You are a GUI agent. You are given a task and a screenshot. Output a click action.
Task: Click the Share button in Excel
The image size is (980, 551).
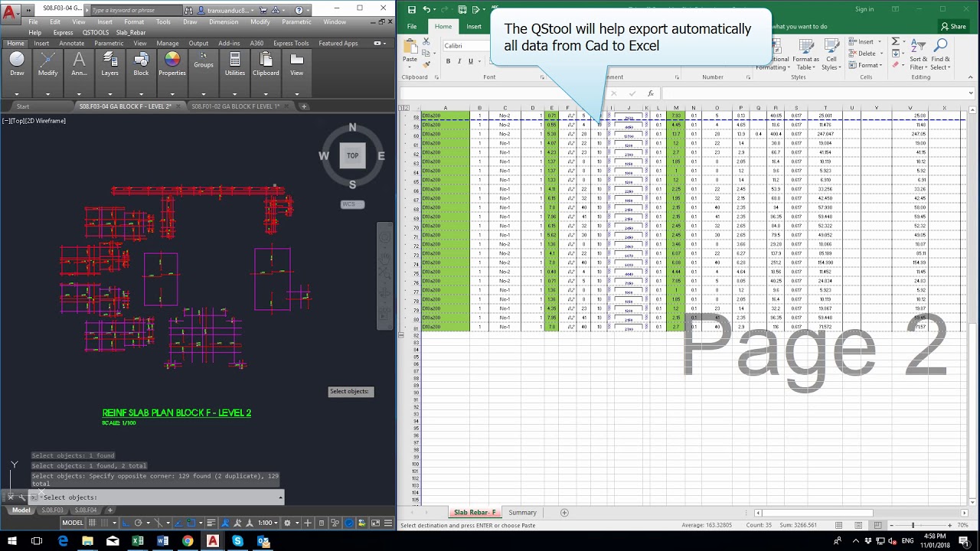click(952, 27)
